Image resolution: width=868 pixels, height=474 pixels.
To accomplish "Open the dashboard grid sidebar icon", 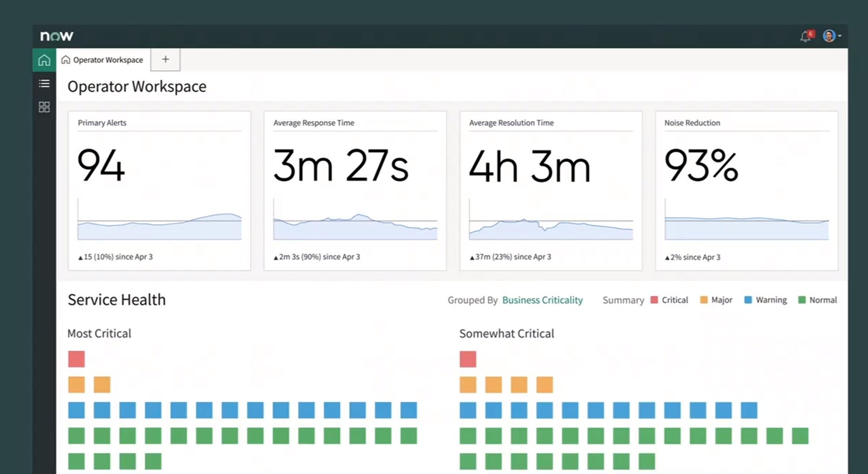I will point(44,107).
